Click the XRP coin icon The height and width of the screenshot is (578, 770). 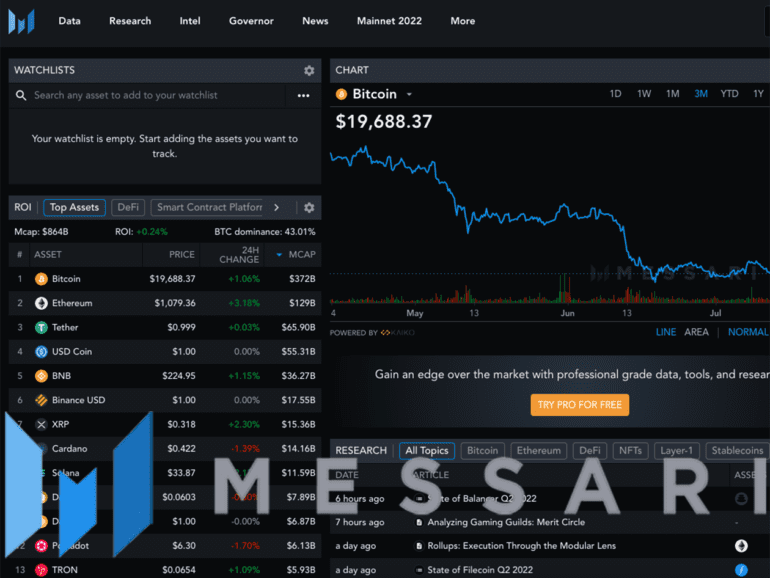41,424
